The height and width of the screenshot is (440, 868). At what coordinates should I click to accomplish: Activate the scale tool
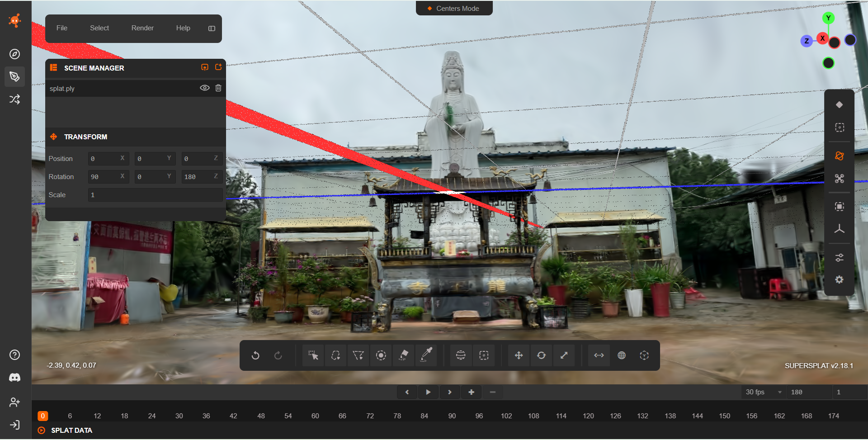(564, 355)
